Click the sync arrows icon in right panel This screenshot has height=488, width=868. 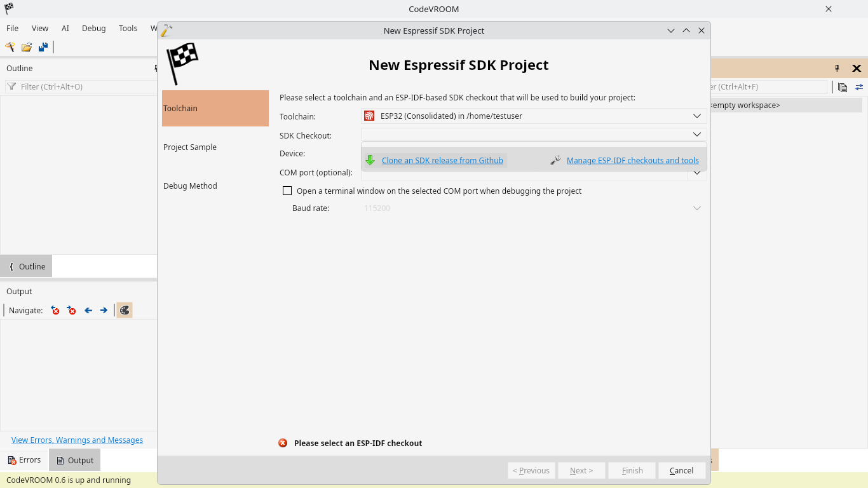point(859,87)
